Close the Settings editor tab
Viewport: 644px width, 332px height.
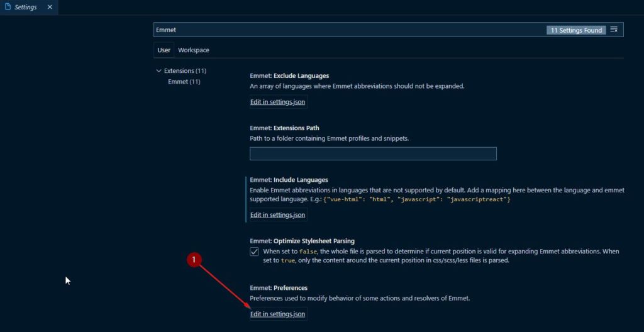click(50, 7)
